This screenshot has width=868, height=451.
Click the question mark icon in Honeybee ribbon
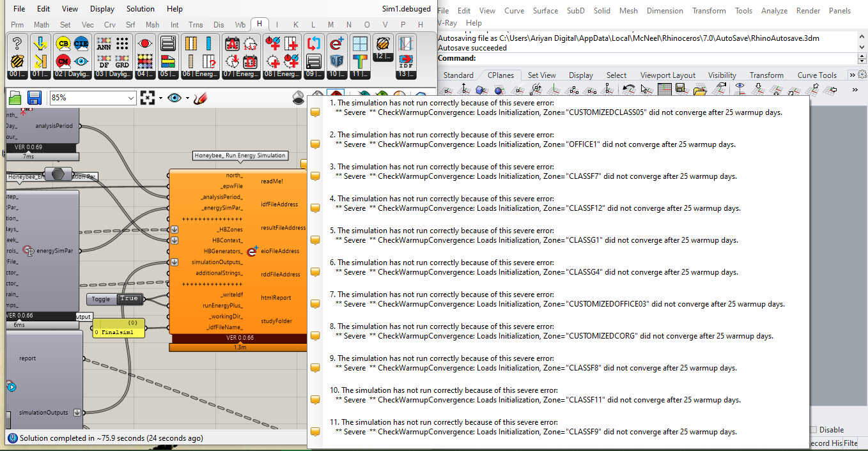click(17, 43)
